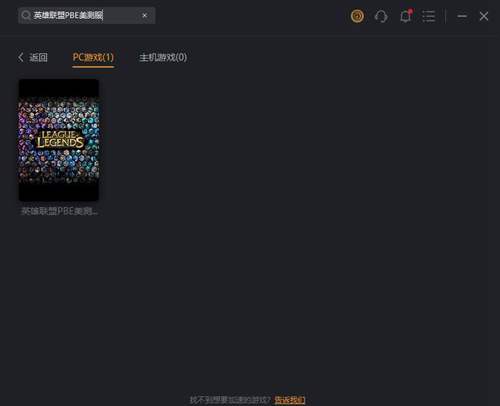Select the PC游戏(1) tab

coord(93,57)
